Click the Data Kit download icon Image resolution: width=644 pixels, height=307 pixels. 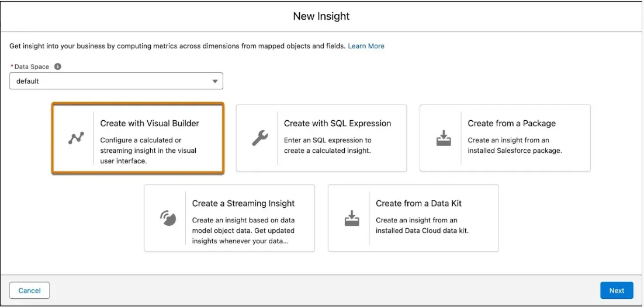tap(351, 218)
